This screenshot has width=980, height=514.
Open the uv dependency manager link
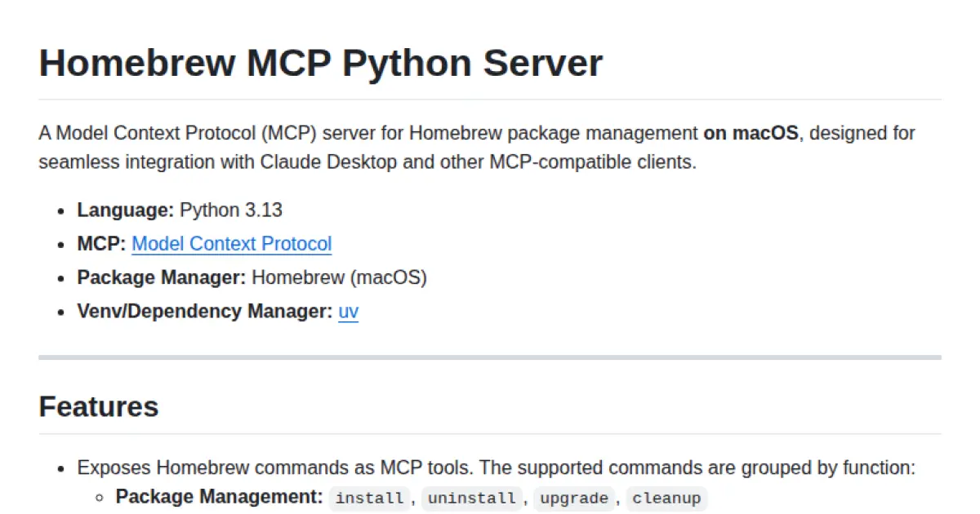click(348, 311)
